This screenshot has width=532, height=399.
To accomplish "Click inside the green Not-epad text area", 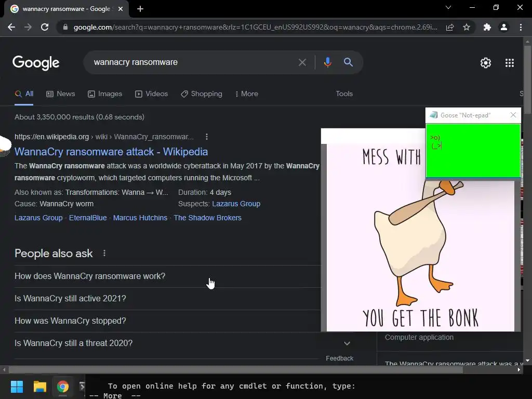I will point(473,151).
